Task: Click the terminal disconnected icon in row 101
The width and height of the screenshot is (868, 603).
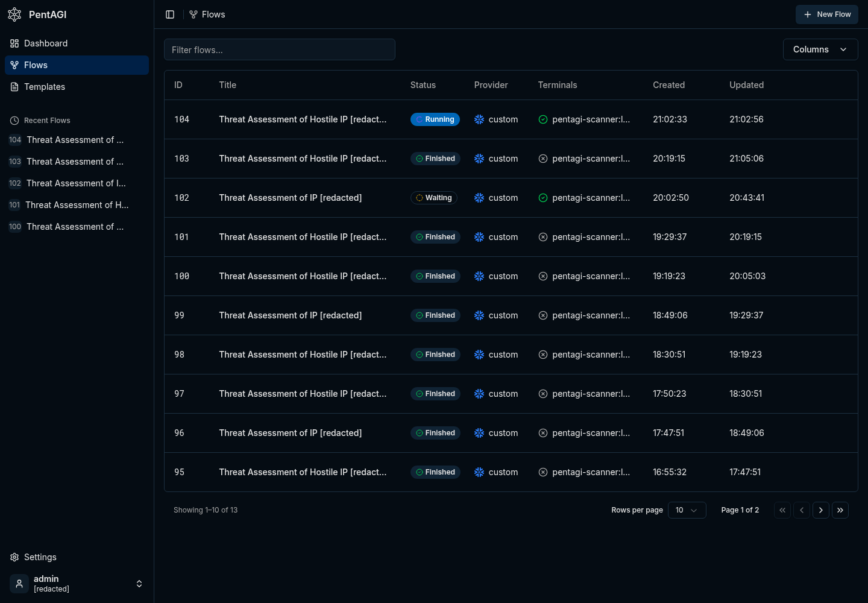Action: [x=543, y=237]
